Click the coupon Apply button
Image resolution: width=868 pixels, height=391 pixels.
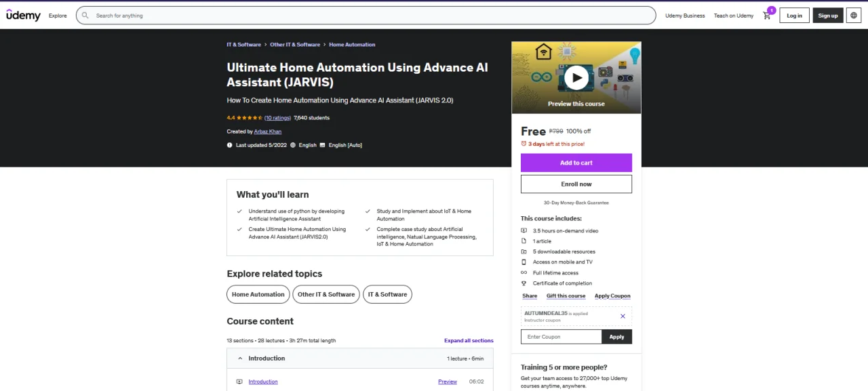click(x=617, y=337)
